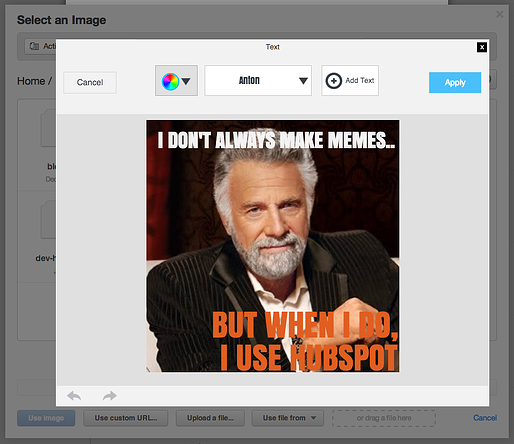Click the drag a file here dropzone
This screenshot has height=444, width=514.
tap(384, 418)
